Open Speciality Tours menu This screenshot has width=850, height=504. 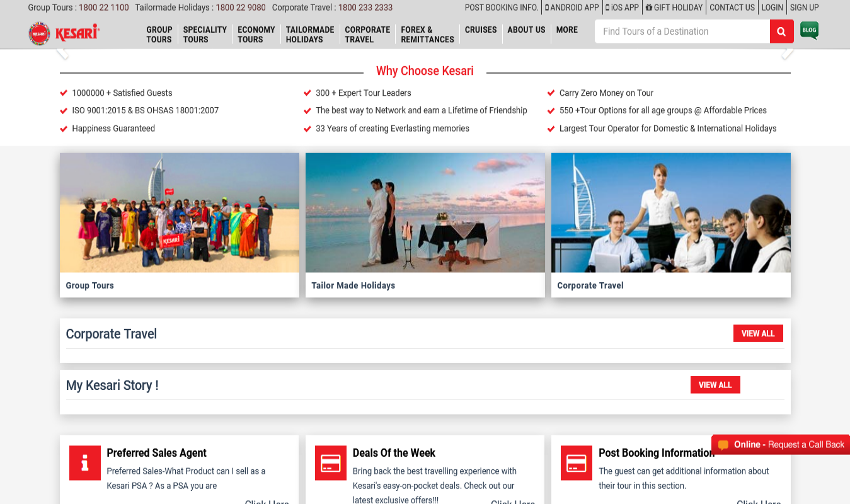[x=205, y=34]
